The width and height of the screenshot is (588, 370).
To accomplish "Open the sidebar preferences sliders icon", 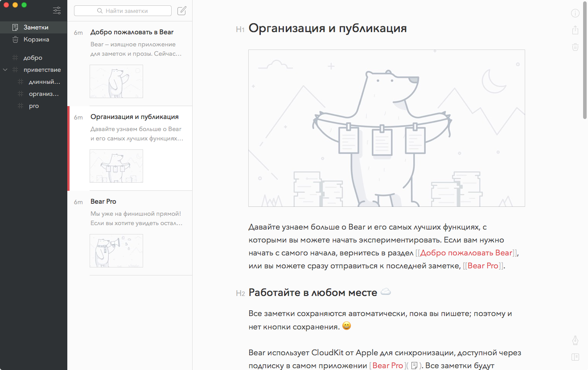I will pyautogui.click(x=57, y=10).
